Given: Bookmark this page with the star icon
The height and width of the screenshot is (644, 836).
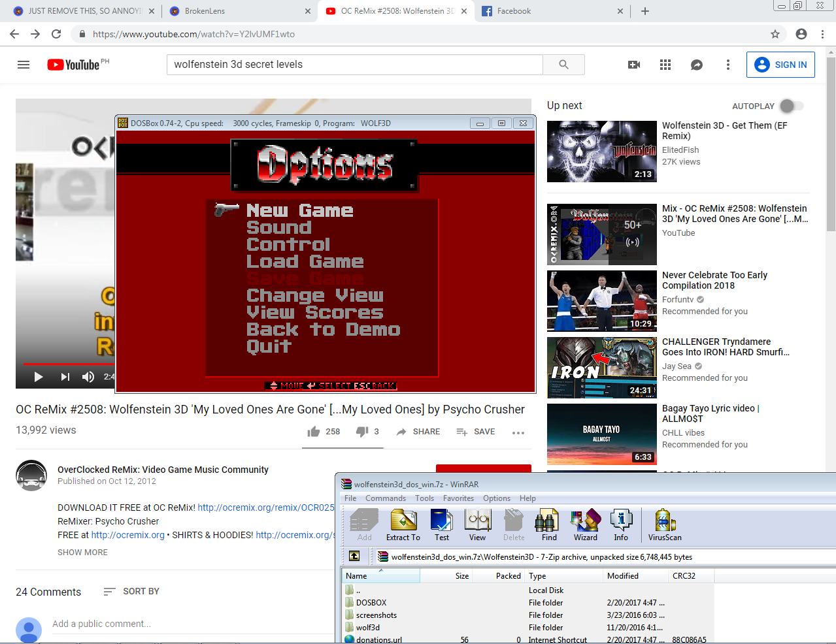Looking at the screenshot, I should pyautogui.click(x=775, y=34).
